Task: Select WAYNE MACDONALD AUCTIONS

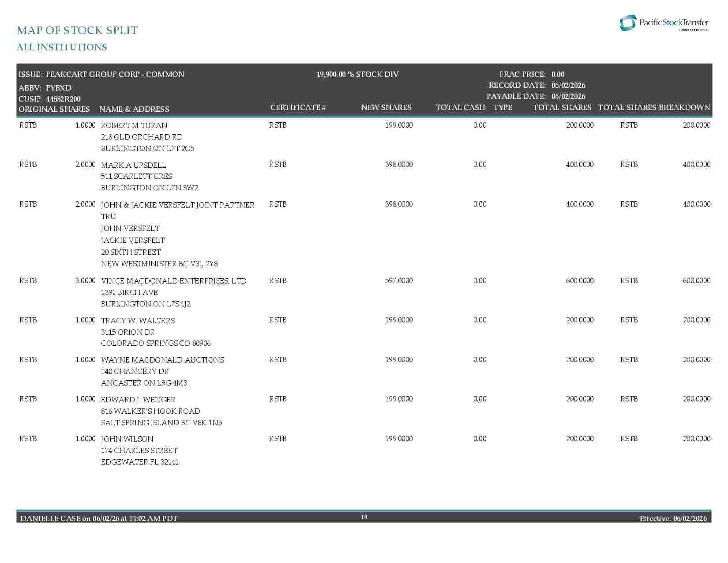Action: click(163, 360)
